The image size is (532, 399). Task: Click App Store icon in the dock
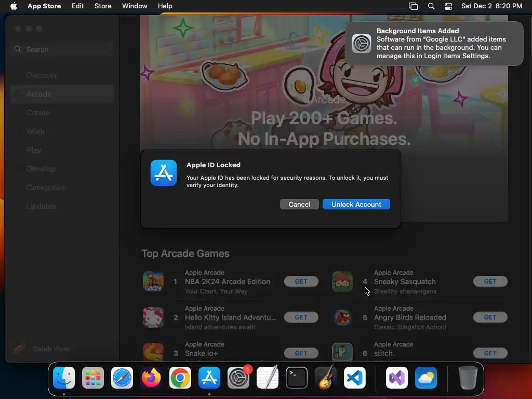tap(209, 378)
